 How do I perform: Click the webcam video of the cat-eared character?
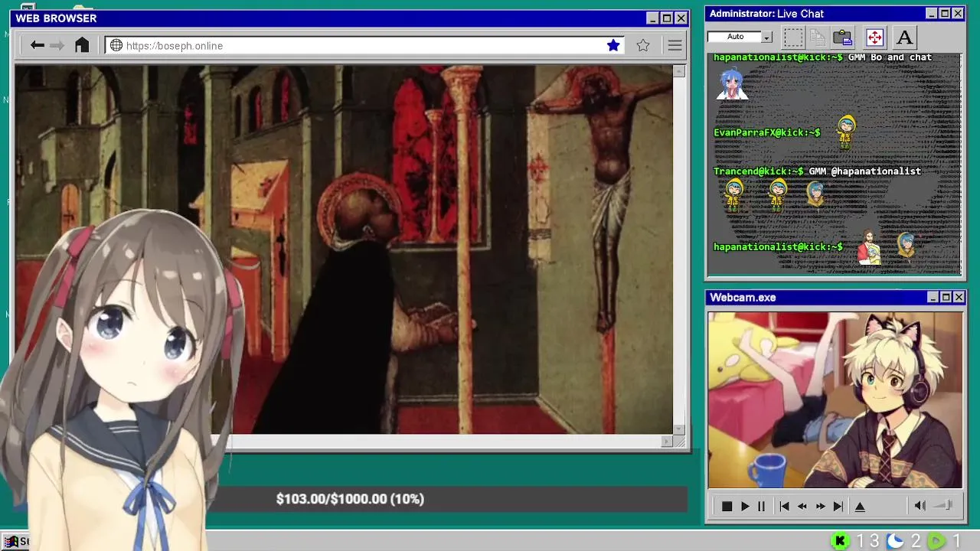coord(835,399)
